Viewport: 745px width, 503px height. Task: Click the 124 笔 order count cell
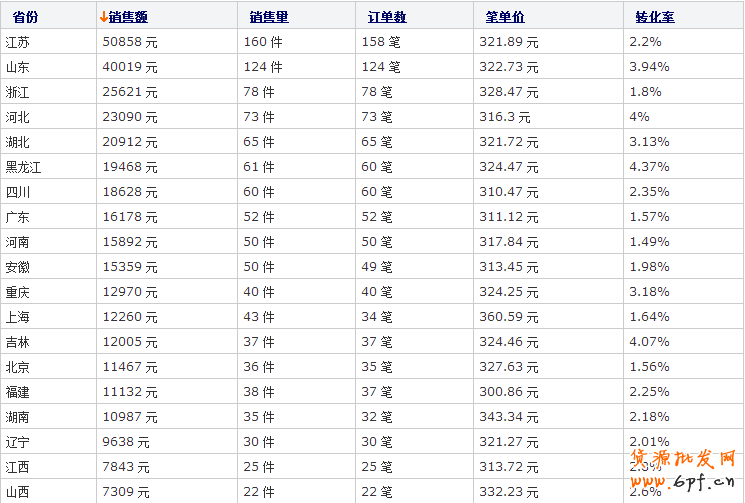pos(381,67)
